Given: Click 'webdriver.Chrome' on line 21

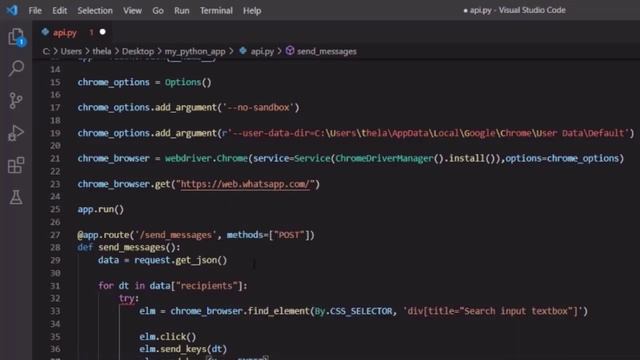Looking at the screenshot, I should click(207, 158).
